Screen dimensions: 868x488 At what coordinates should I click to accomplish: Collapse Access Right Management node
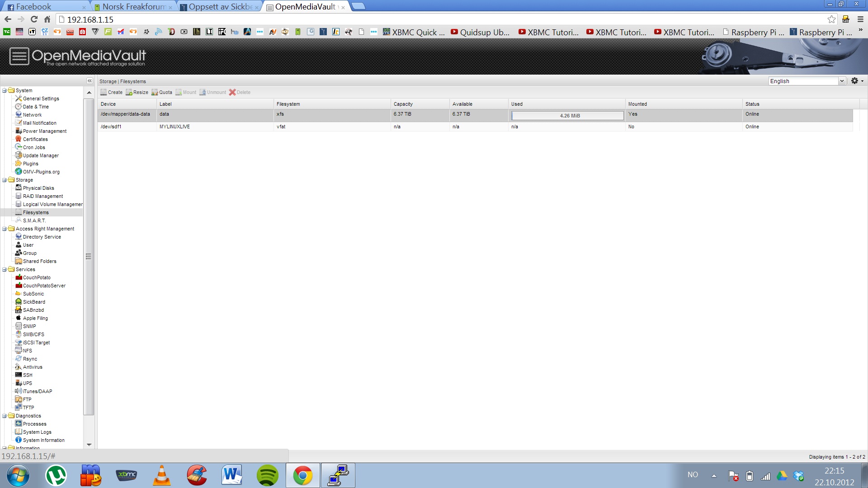(5, 229)
